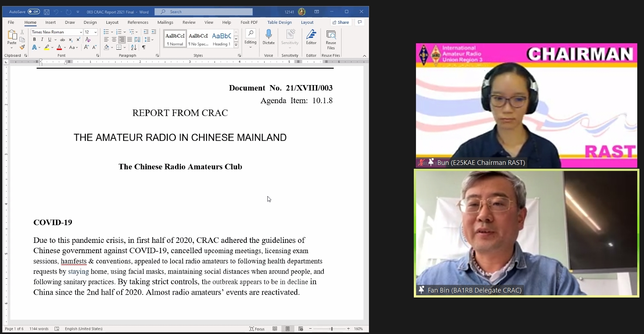This screenshot has height=334, width=644.
Task: Click the Comments speech bubble icon
Action: pos(360,22)
